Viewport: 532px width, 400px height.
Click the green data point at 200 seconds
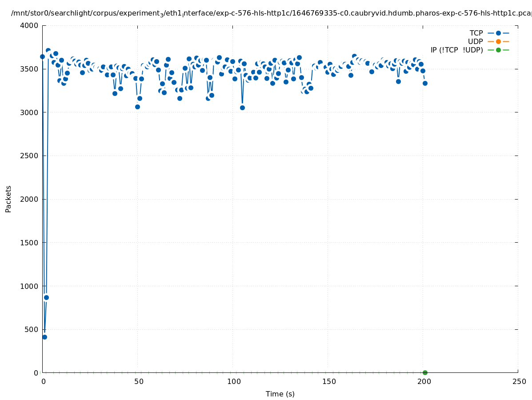pos(425,372)
